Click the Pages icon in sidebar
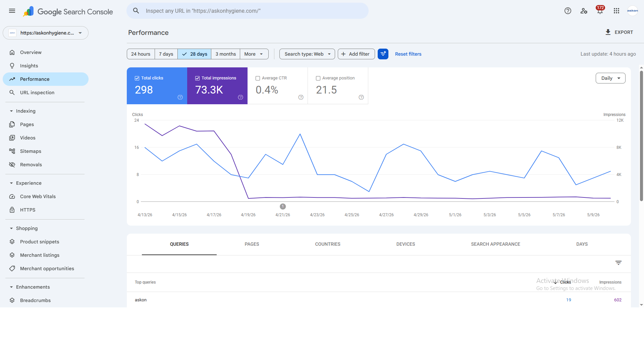The width and height of the screenshot is (644, 354). (x=12, y=124)
